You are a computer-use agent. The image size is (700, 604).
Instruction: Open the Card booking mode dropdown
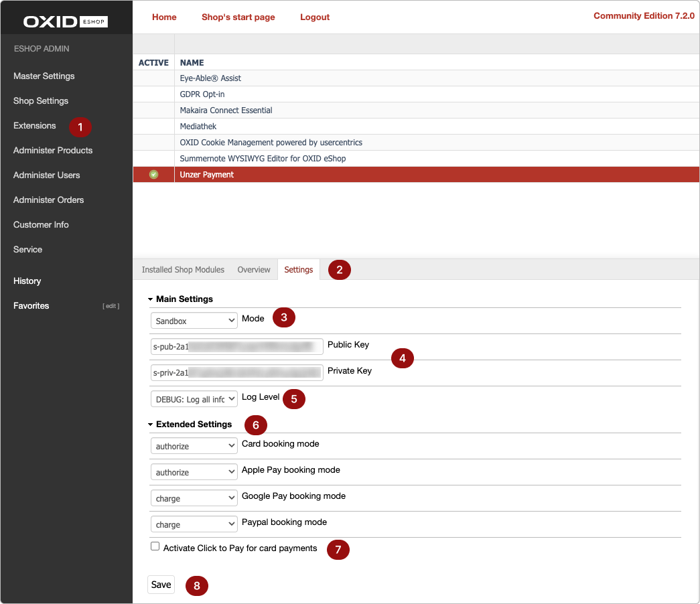[x=194, y=445]
